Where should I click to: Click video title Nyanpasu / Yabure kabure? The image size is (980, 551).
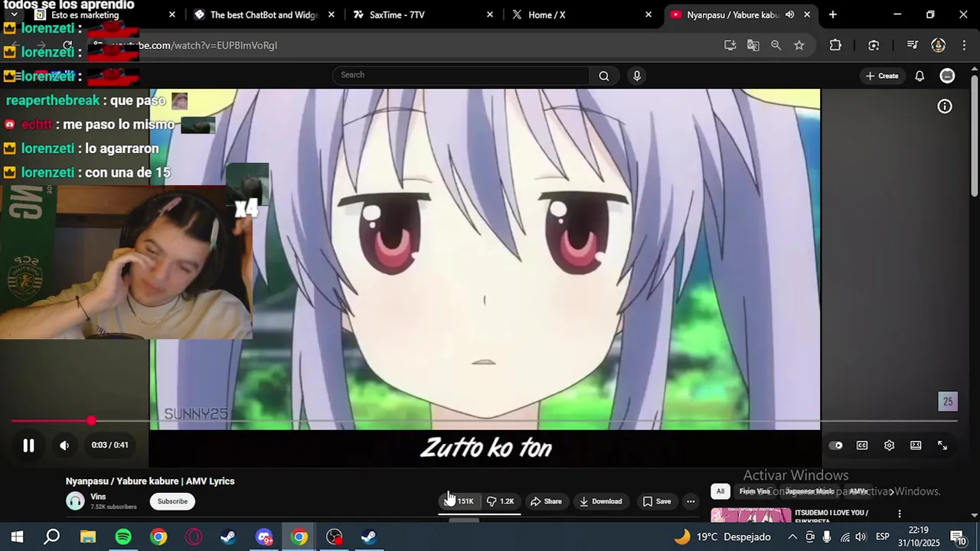pyautogui.click(x=150, y=481)
